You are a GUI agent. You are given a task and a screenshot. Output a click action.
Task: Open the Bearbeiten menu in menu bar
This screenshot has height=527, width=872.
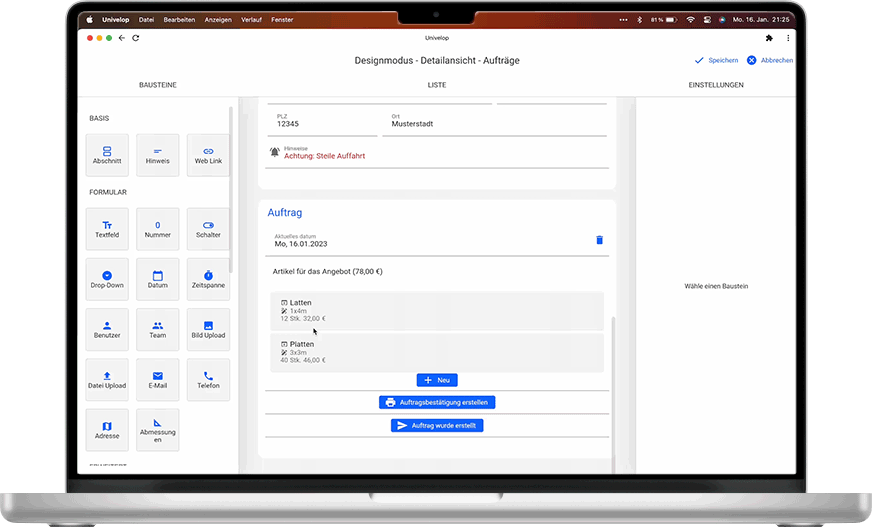pos(180,19)
